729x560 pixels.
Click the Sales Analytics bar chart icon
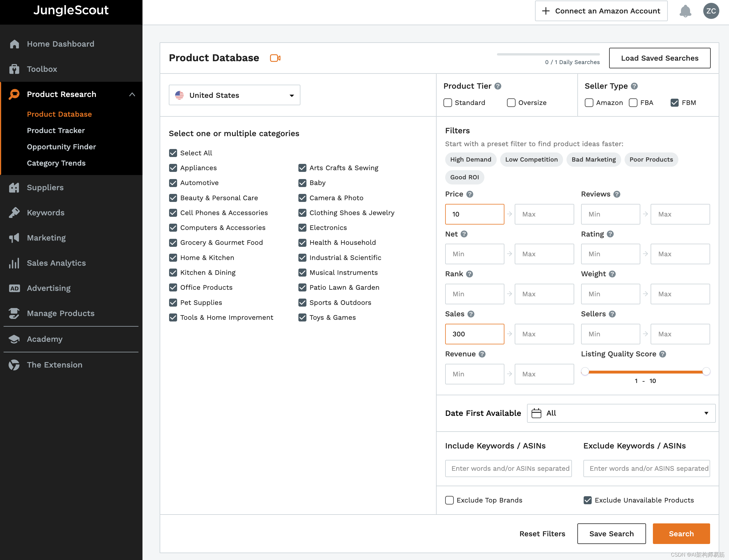point(14,263)
